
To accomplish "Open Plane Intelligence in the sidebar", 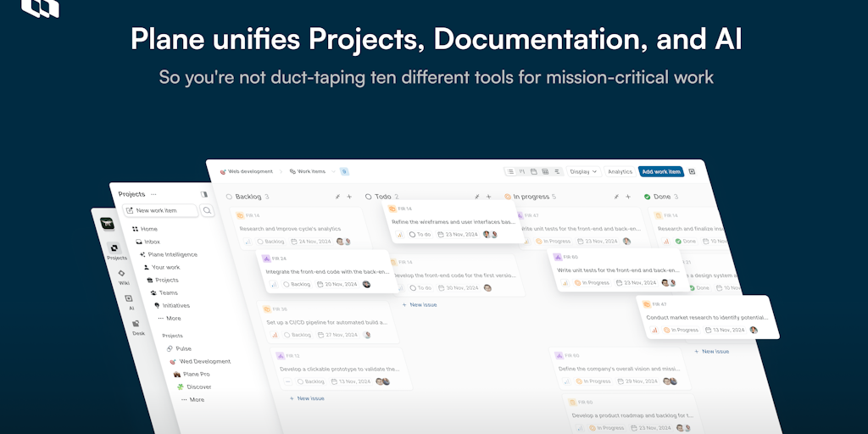I will [x=172, y=254].
